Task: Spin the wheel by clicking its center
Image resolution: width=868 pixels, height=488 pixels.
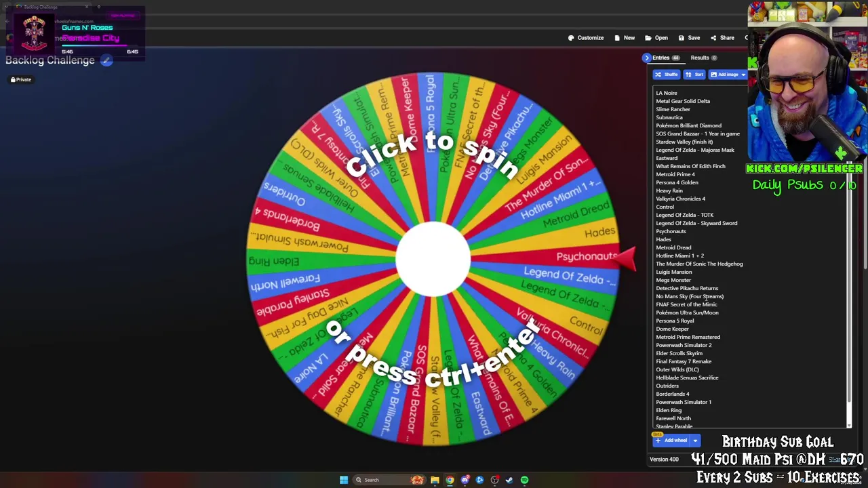Action: (433, 259)
